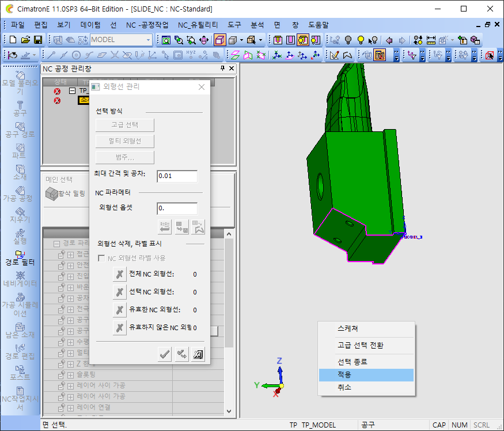Click the pin icon on NC 공정 관리창

222,68
